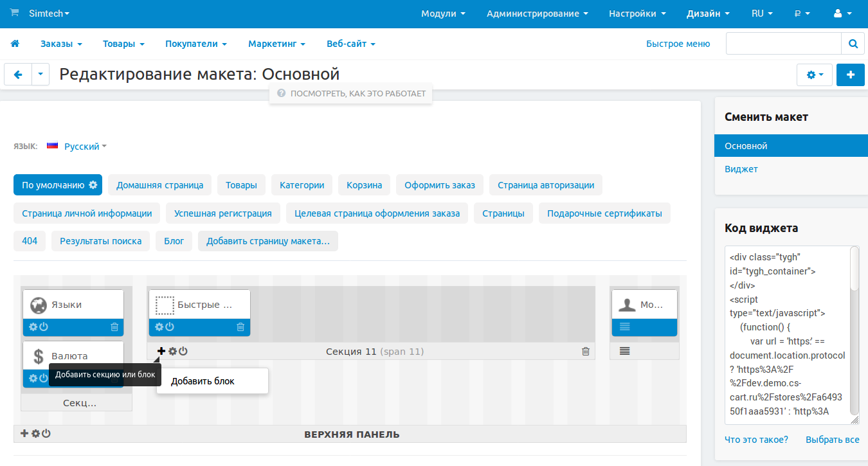868x466 pixels.
Task: Click the search input field
Action: [x=783, y=44]
